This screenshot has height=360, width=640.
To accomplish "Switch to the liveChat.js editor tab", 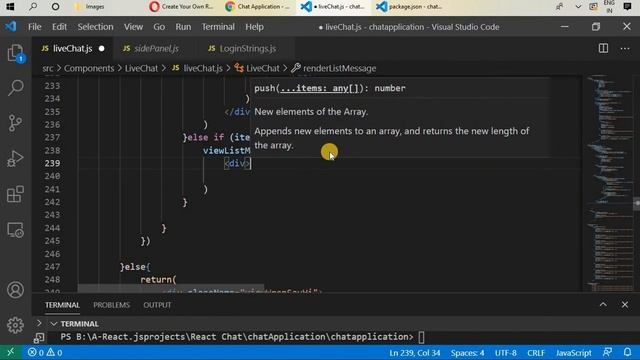I will point(72,49).
